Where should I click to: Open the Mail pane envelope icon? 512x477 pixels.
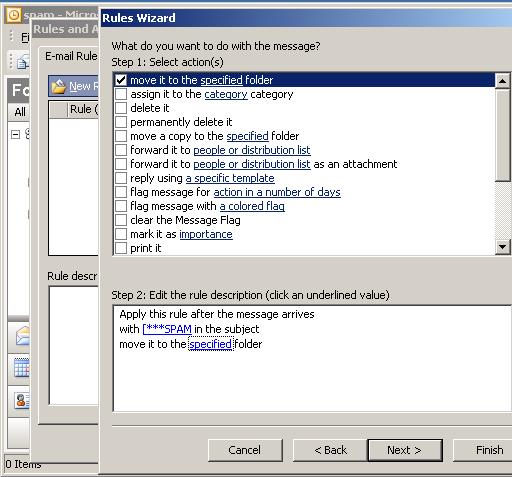point(23,336)
